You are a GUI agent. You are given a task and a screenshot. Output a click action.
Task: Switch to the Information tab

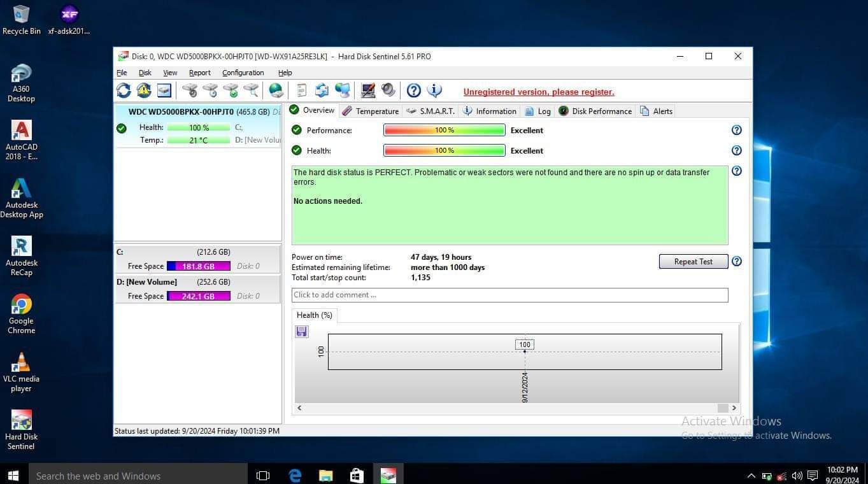click(x=489, y=111)
